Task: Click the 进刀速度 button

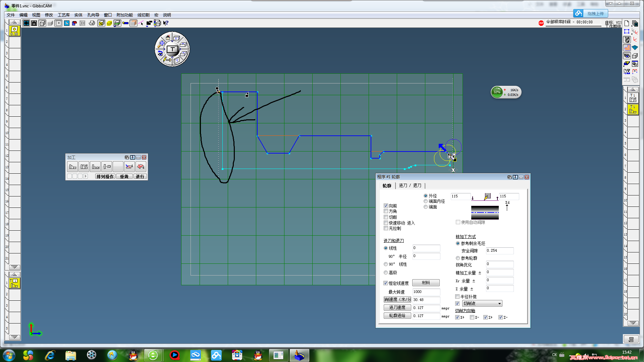Action: coord(397,308)
